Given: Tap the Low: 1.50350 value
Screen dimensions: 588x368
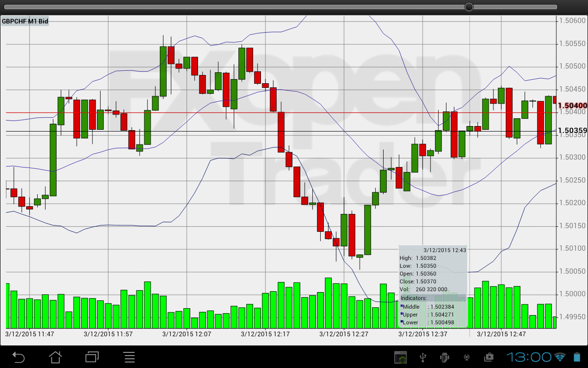Looking at the screenshot, I should tap(418, 266).
